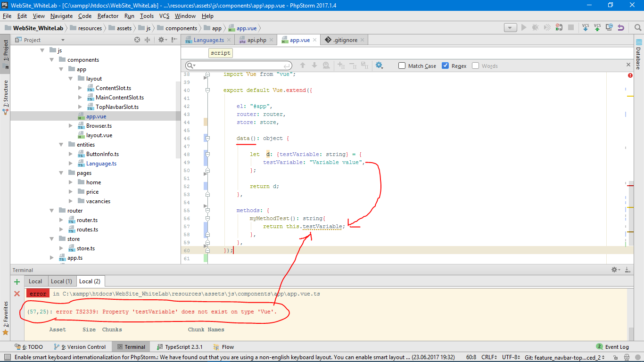Enable the Match Case search option
The image size is (644, 362).
pos(402,66)
